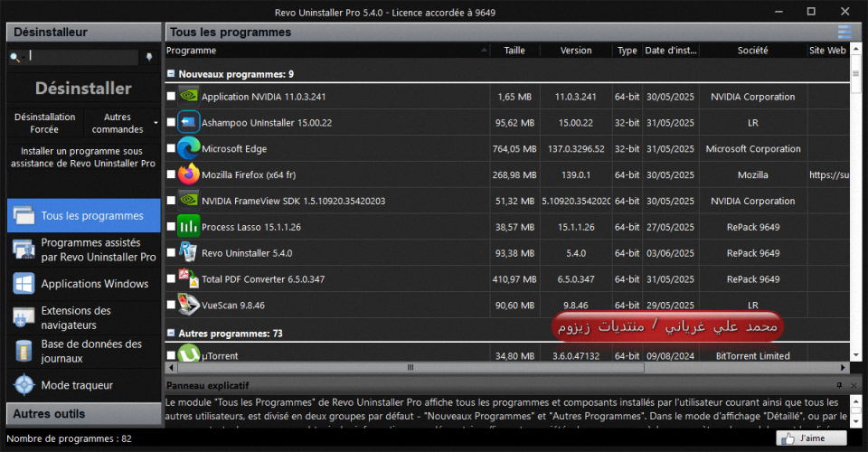Click Installer un programme sous assistance button

click(x=83, y=157)
